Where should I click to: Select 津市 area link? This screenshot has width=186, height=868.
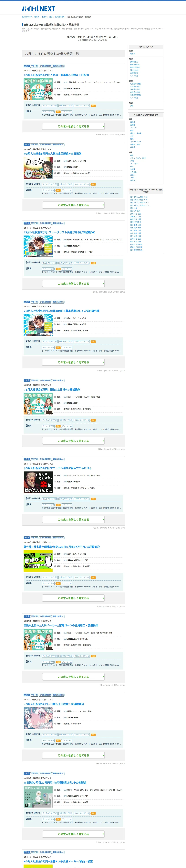point(132,106)
